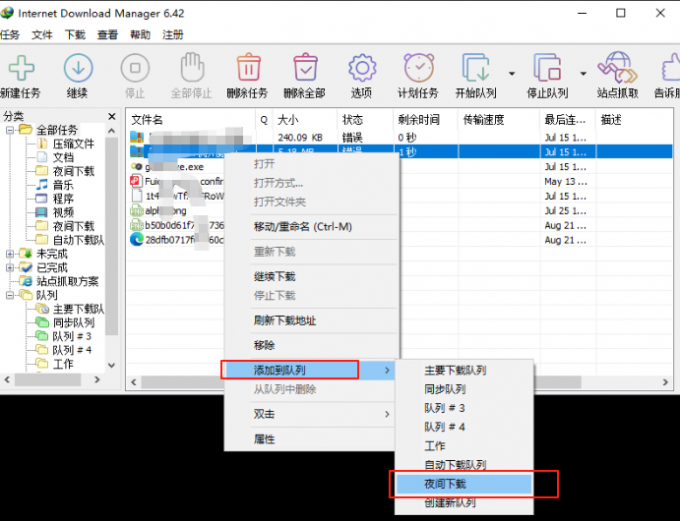Screen dimensions: 680x521
Task: Select 队列 # 3 in the tree
Action: 72,337
